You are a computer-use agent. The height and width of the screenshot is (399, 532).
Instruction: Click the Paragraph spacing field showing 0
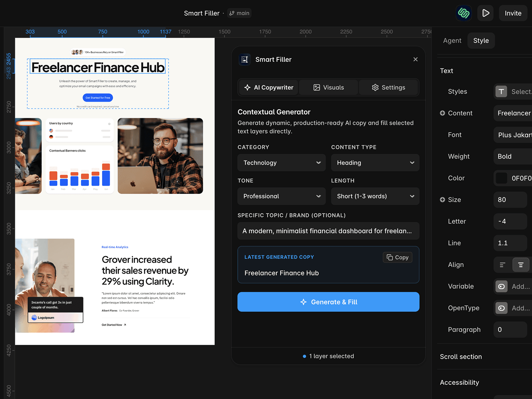click(x=510, y=330)
